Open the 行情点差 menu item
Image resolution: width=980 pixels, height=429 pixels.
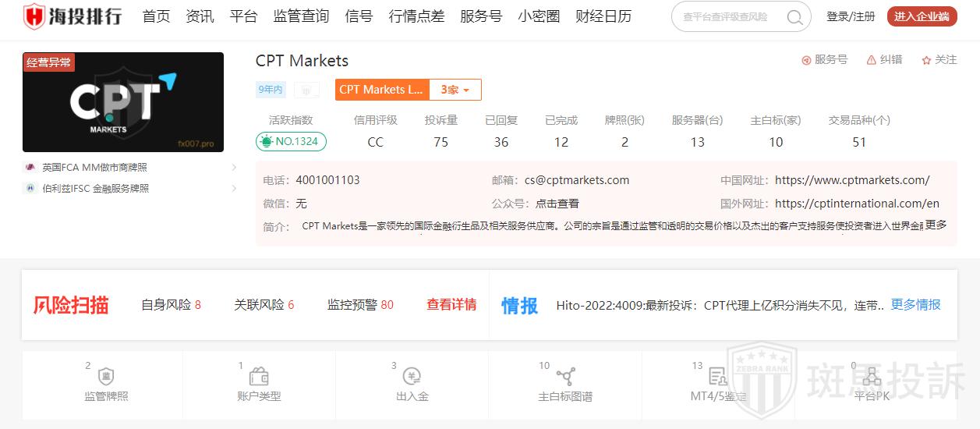(416, 16)
